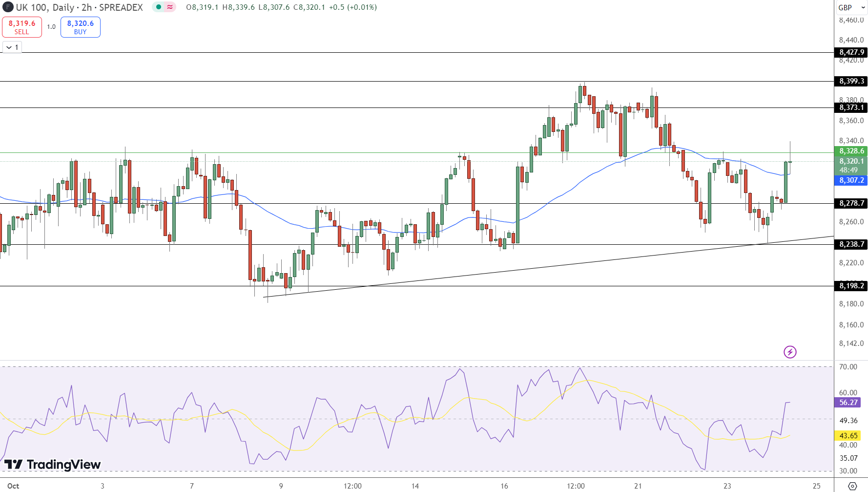Open the GBP currency dropdown
Viewport: 868px width, 492px height.
[848, 7]
